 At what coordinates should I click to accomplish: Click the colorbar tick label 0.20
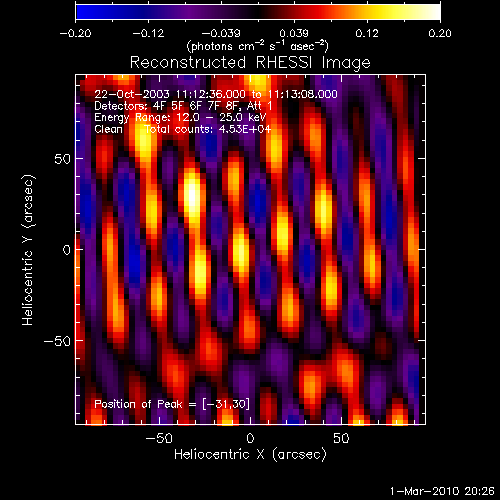click(440, 33)
